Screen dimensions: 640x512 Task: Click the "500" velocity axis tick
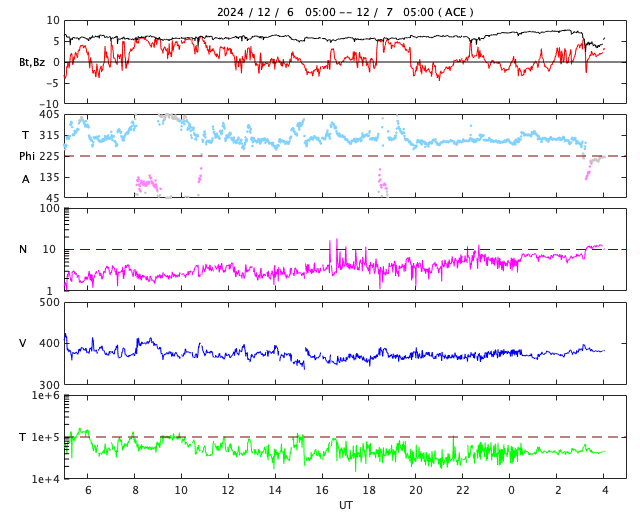pos(49,303)
